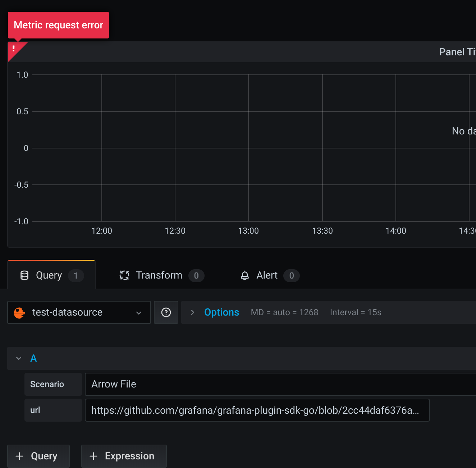
Task: Click the bell icon on the Alert tab
Action: [x=245, y=275]
